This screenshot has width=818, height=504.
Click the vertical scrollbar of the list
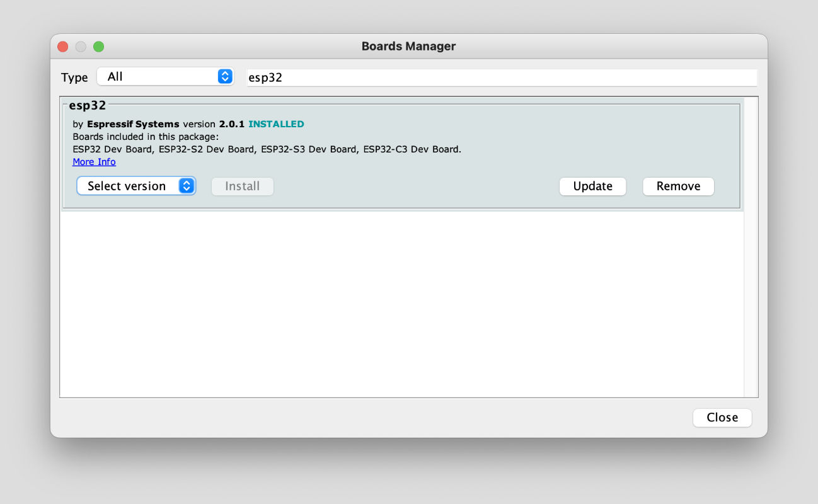click(x=751, y=247)
